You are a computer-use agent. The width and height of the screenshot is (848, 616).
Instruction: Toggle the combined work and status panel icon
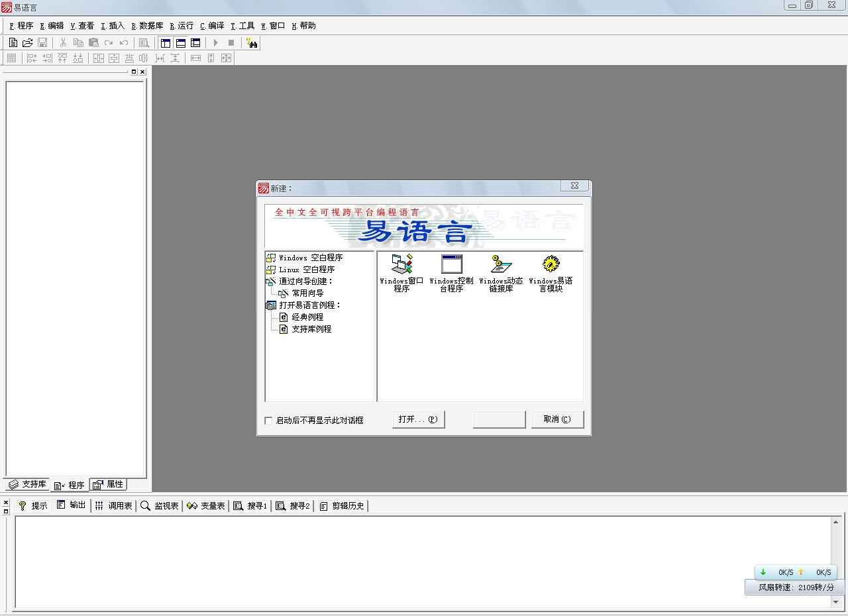pos(195,42)
